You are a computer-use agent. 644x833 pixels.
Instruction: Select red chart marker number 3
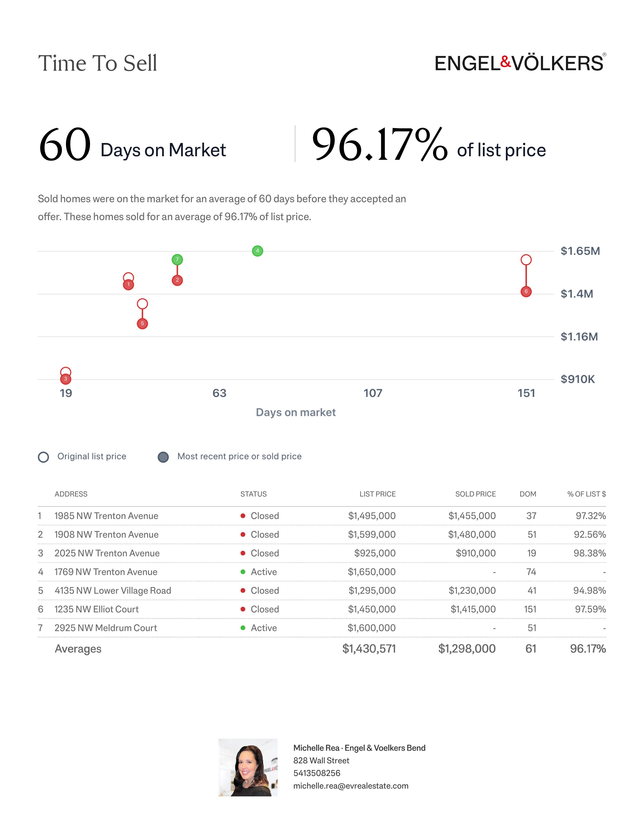click(66, 379)
